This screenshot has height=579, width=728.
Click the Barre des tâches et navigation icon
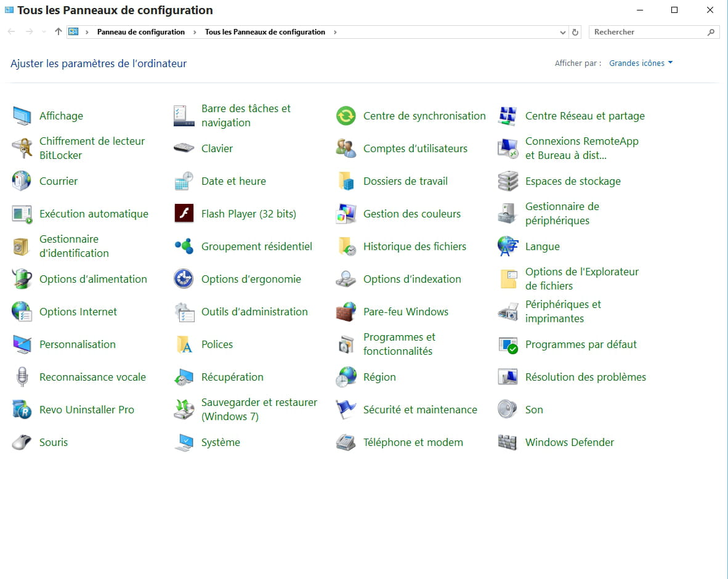(184, 116)
